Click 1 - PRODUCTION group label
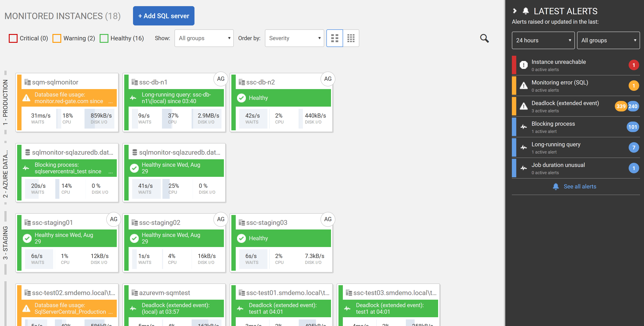This screenshot has width=644, height=326. [x=5, y=102]
